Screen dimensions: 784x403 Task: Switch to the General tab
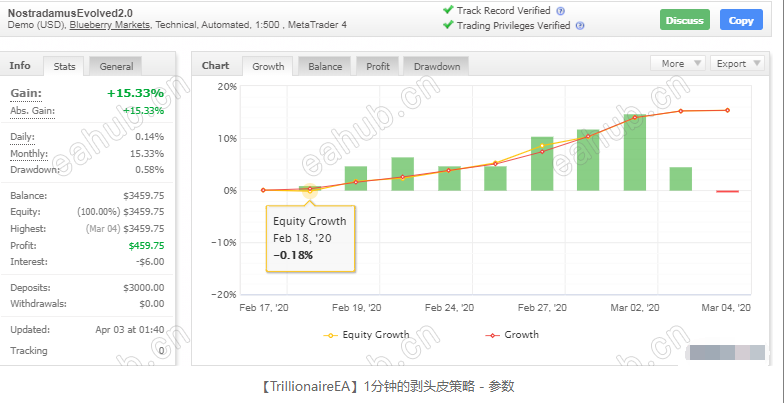point(116,66)
